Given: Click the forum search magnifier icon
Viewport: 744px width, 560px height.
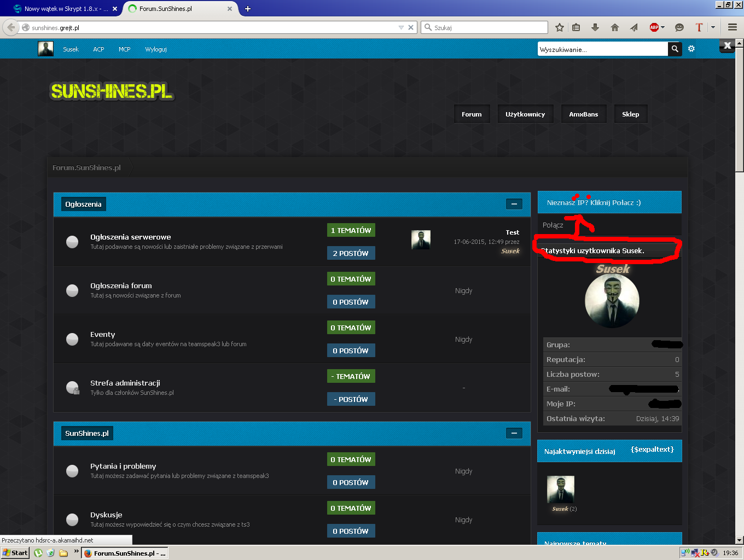Looking at the screenshot, I should click(675, 49).
